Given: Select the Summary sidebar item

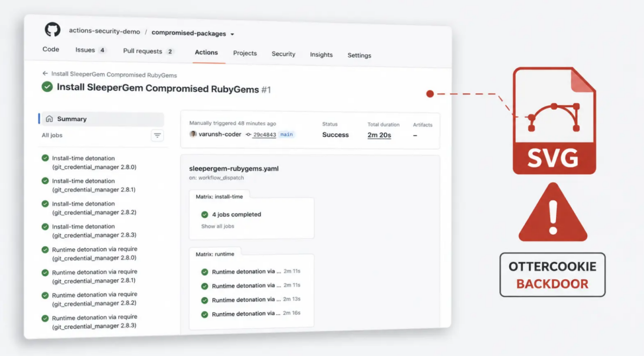Looking at the screenshot, I should (101, 119).
